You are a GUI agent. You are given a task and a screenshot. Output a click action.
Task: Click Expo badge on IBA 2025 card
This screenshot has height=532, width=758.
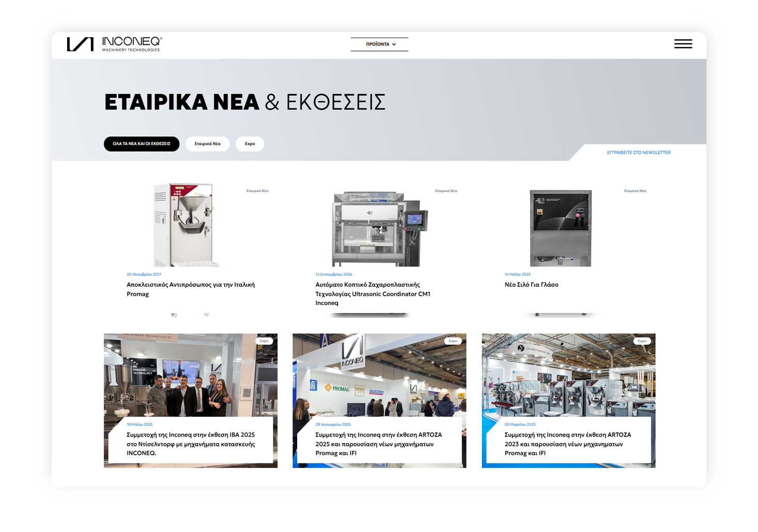(x=264, y=341)
